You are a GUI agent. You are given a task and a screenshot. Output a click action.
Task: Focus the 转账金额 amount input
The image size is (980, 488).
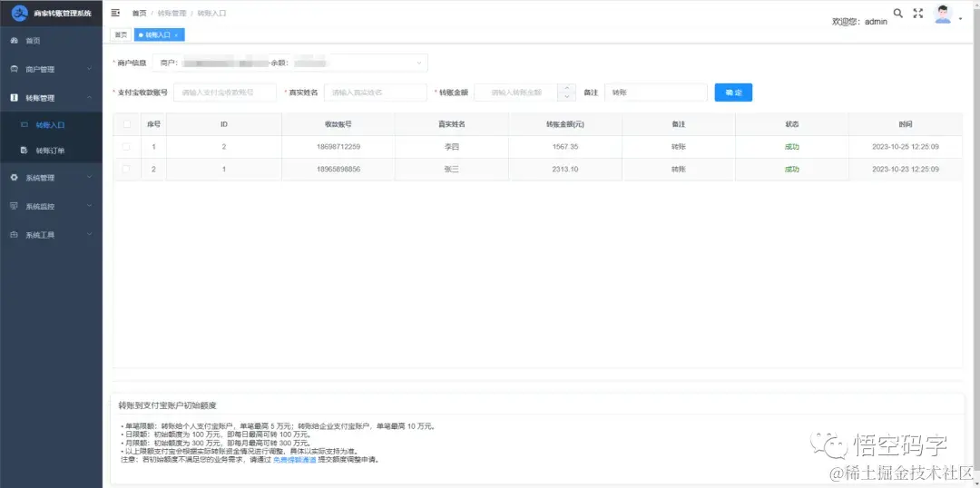(515, 93)
